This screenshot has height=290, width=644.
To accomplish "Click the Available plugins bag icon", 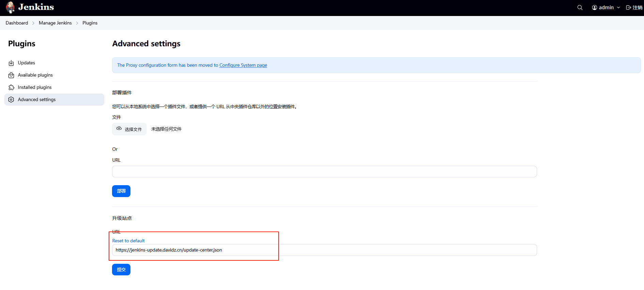I will [x=11, y=75].
